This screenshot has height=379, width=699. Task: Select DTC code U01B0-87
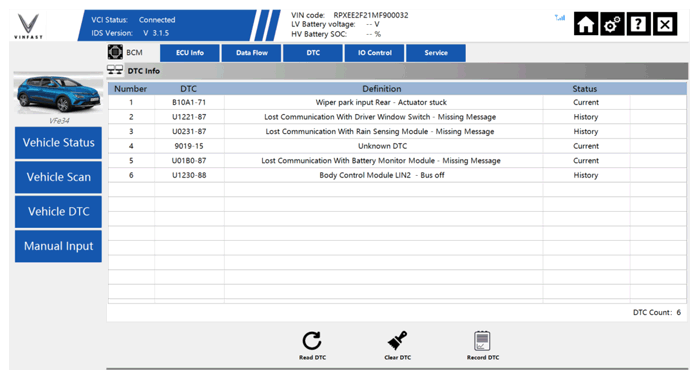pyautogui.click(x=189, y=161)
